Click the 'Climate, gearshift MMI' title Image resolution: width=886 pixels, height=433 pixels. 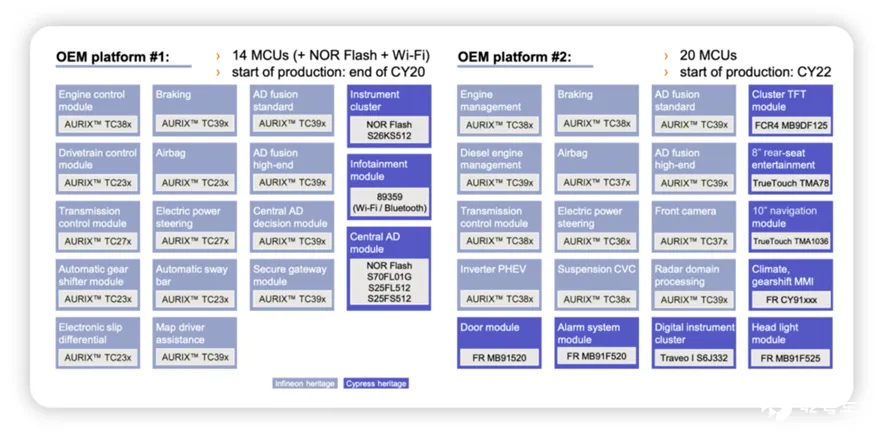click(x=782, y=275)
